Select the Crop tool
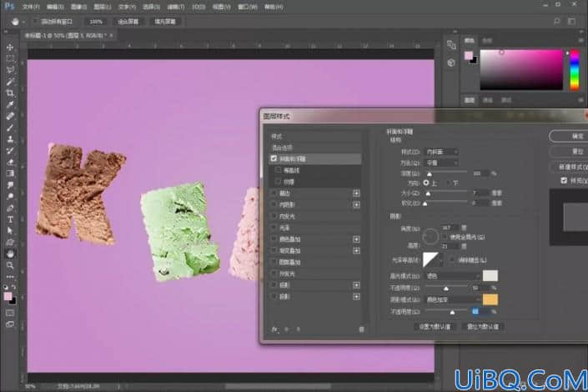 [x=10, y=93]
